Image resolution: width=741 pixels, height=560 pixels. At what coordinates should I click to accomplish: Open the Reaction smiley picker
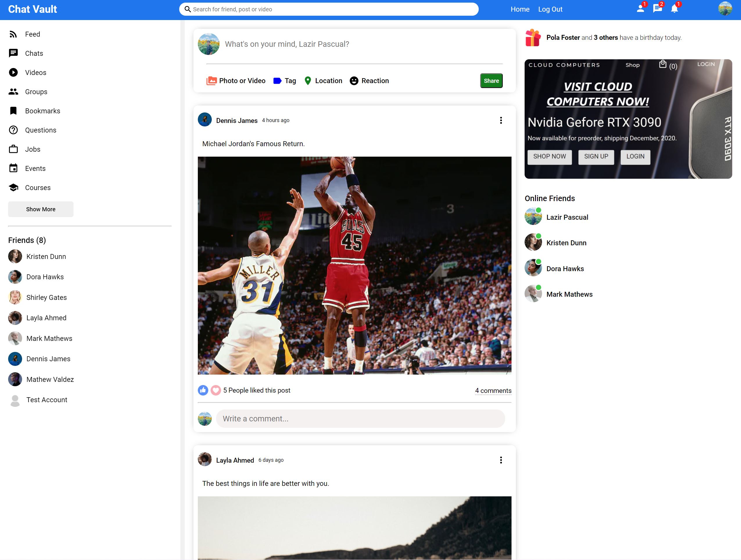(x=354, y=81)
